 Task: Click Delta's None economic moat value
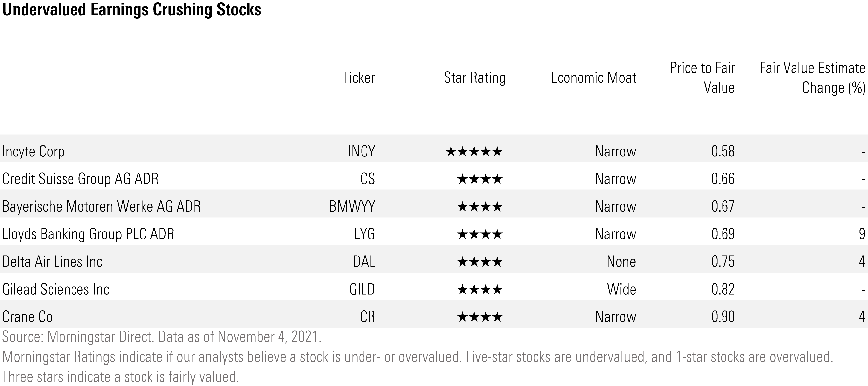(621, 262)
